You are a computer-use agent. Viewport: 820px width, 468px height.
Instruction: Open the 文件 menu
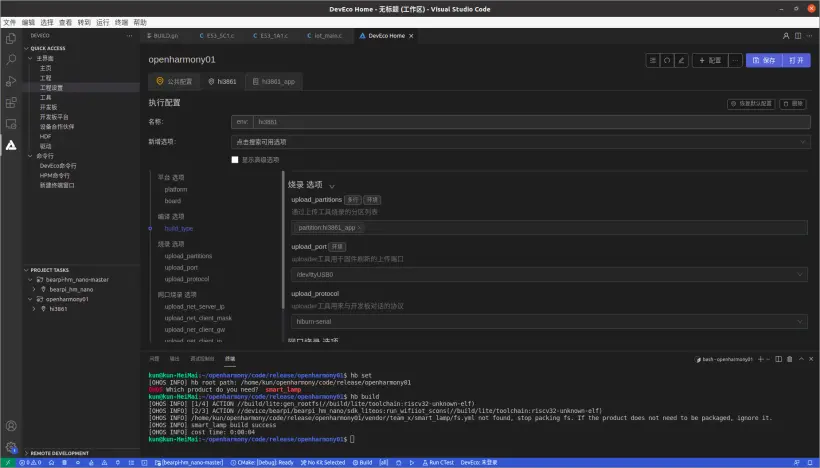pos(9,22)
